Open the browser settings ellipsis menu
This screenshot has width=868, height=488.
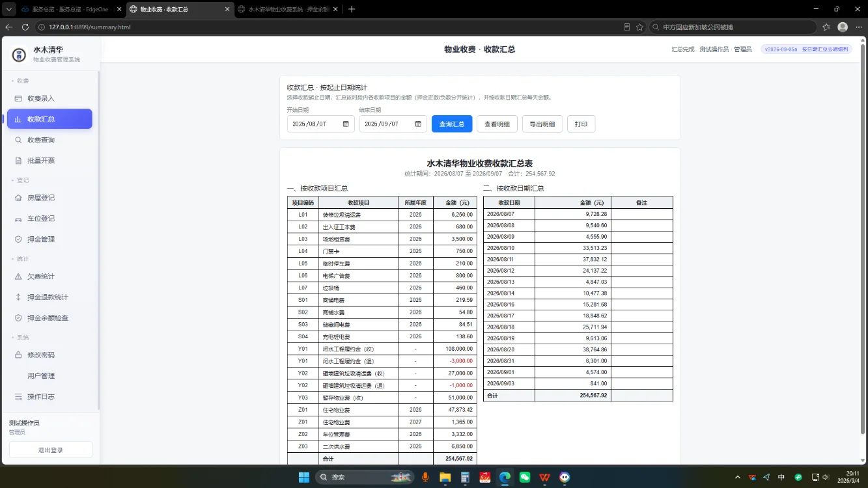tap(859, 27)
